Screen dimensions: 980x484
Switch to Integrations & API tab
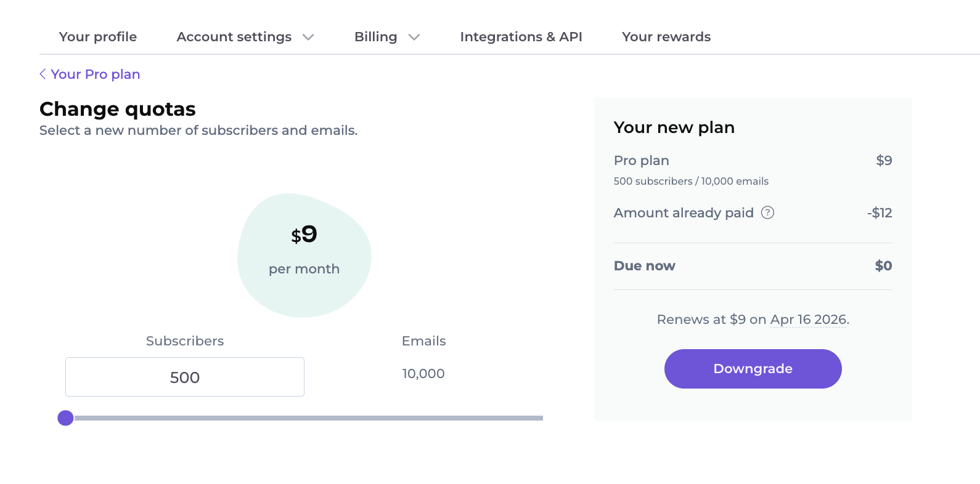(x=521, y=37)
